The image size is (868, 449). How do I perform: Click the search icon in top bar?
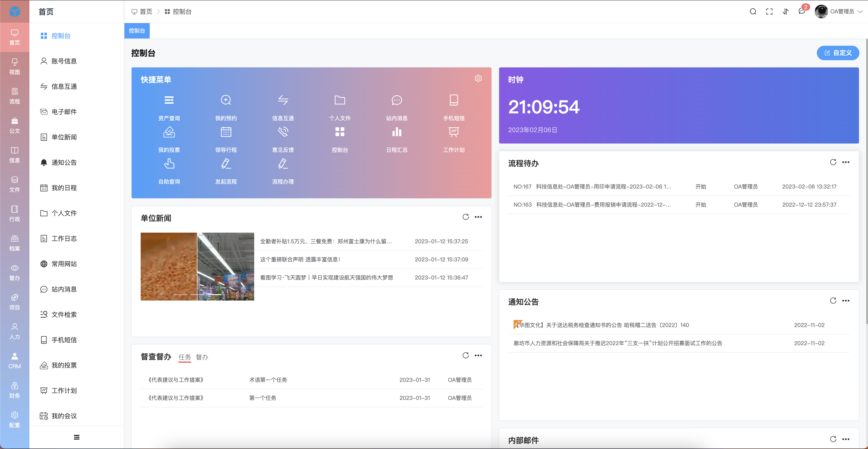(x=753, y=12)
